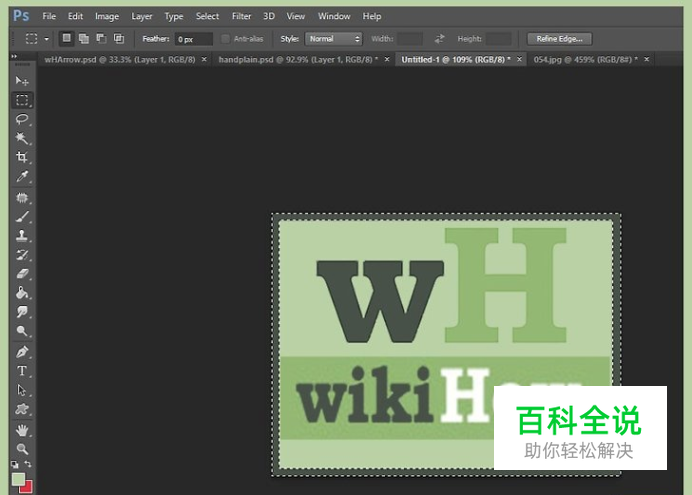Select the Healing Brush tool
The width and height of the screenshot is (692, 495).
[x=22, y=197]
